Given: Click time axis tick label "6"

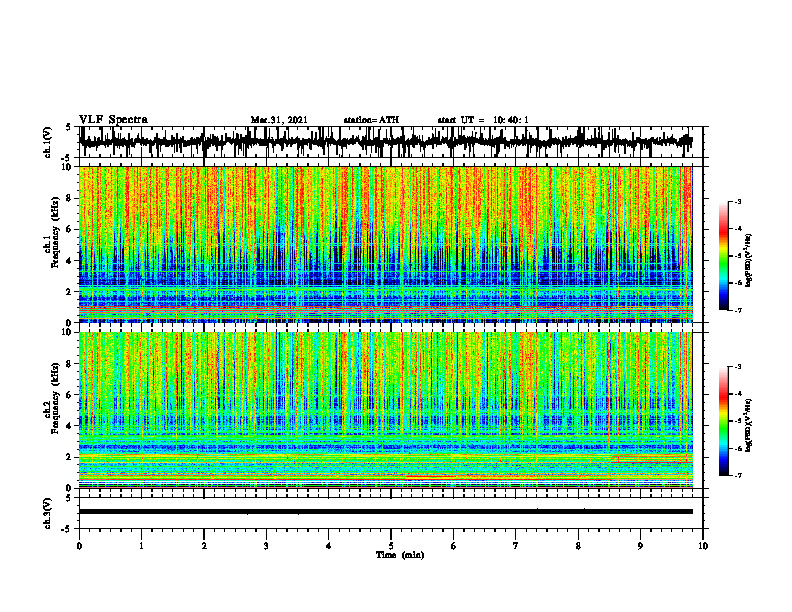Looking at the screenshot, I should [454, 546].
